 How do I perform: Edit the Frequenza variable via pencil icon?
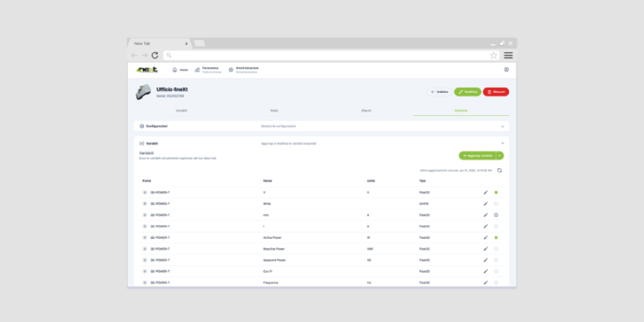pos(485,283)
